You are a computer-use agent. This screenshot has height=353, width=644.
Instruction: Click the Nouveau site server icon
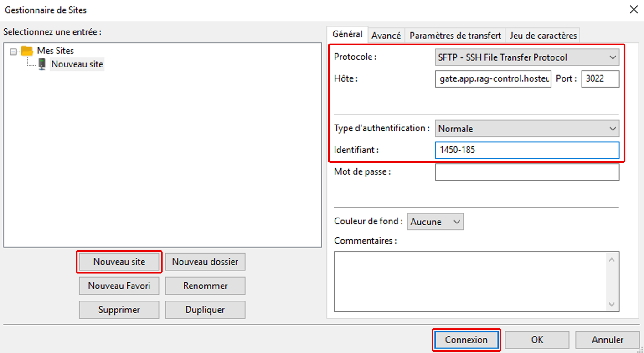click(42, 64)
